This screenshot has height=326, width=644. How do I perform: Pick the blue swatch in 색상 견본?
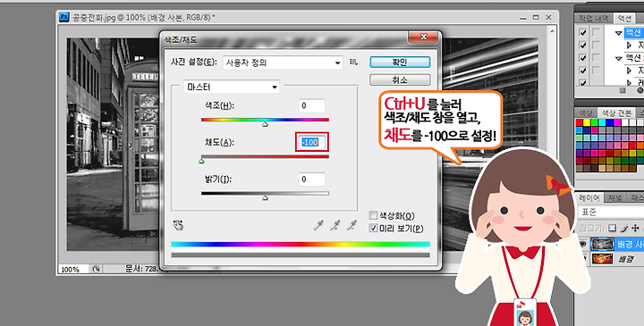click(x=610, y=122)
